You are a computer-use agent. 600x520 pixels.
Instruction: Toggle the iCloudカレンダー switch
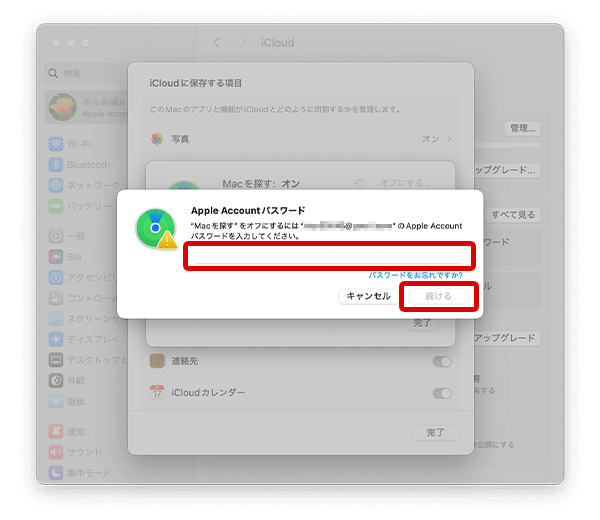coord(442,393)
